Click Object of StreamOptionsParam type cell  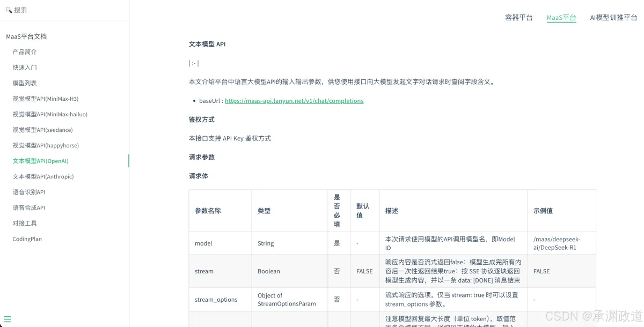(290, 300)
